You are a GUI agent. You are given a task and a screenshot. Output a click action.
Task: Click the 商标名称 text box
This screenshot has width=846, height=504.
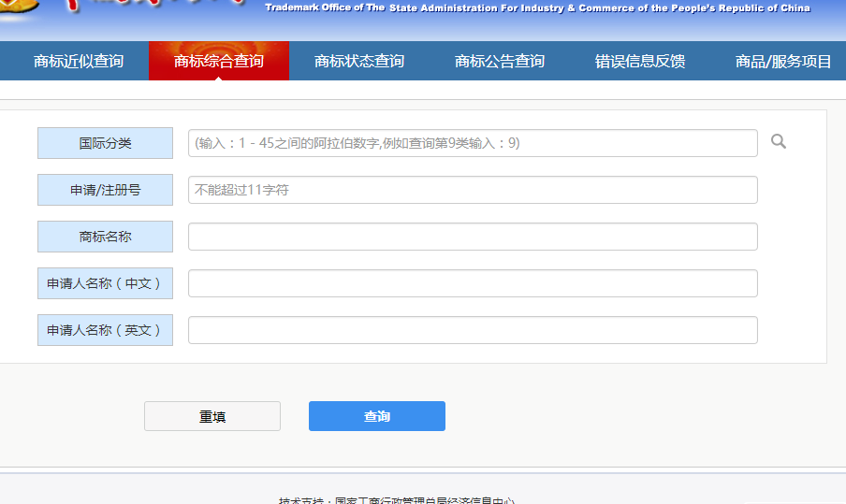pos(473,237)
